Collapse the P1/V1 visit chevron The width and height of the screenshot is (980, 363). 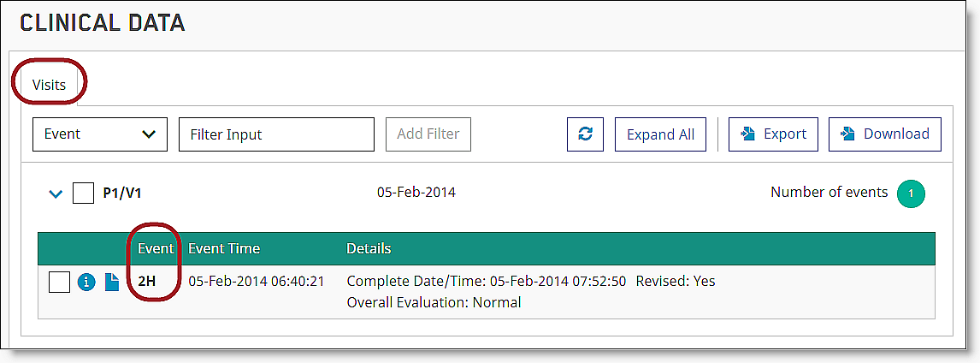56,194
